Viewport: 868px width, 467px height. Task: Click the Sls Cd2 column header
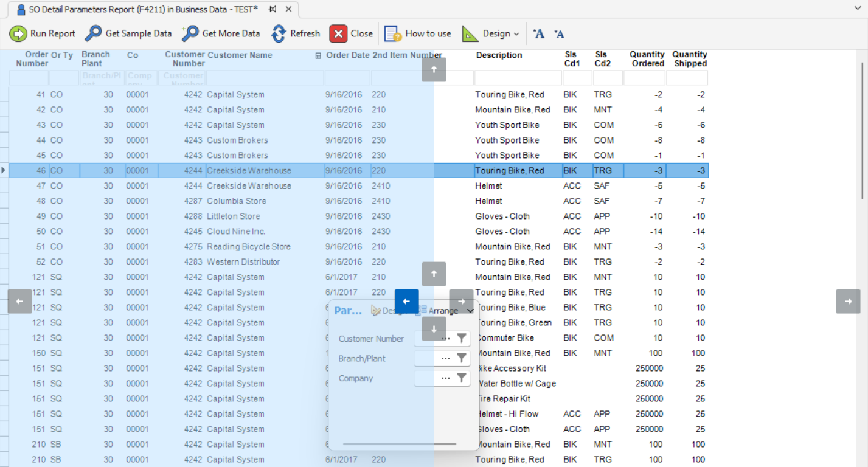(608, 59)
